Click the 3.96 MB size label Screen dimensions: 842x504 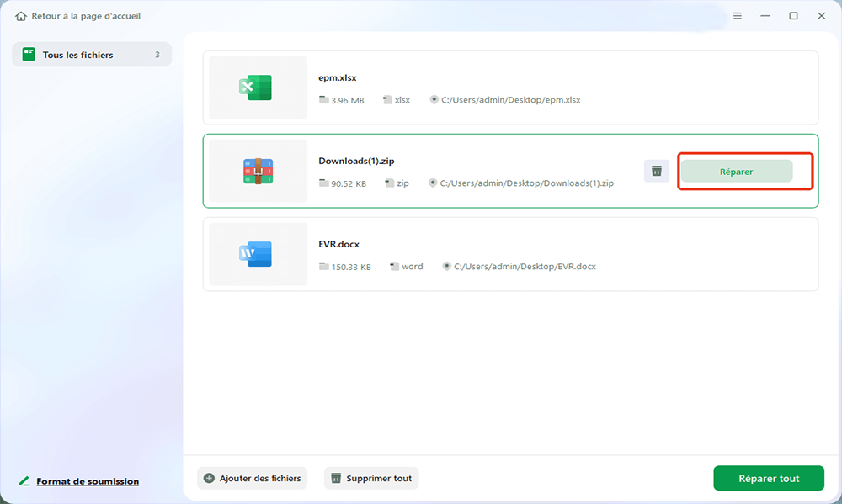pyautogui.click(x=348, y=100)
